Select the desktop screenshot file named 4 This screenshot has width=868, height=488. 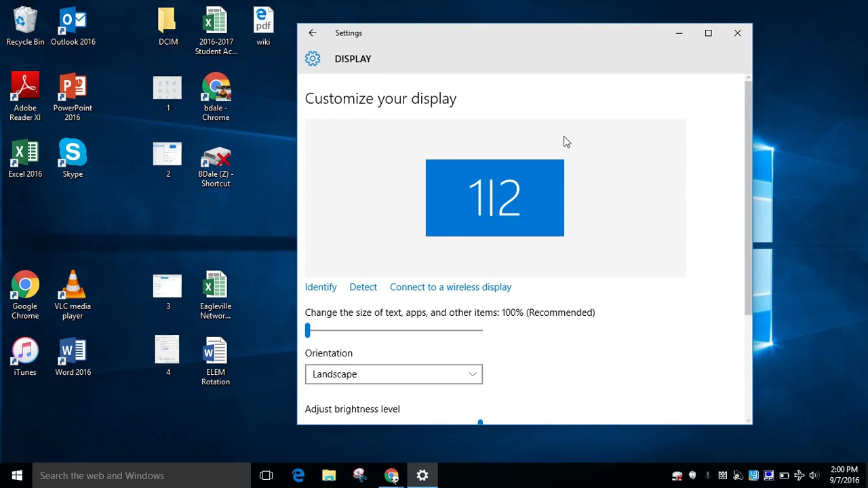(x=167, y=357)
